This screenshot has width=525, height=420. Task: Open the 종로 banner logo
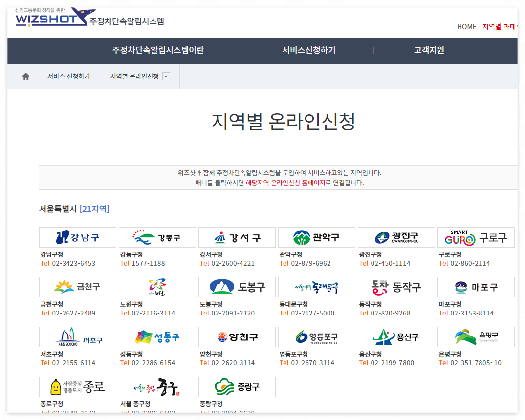coord(78,387)
